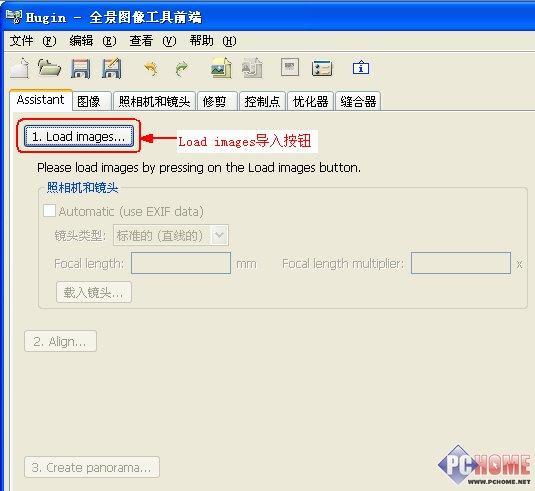Undo with the yellow arrow icon
Screen dimensions: 535x491
[151, 68]
